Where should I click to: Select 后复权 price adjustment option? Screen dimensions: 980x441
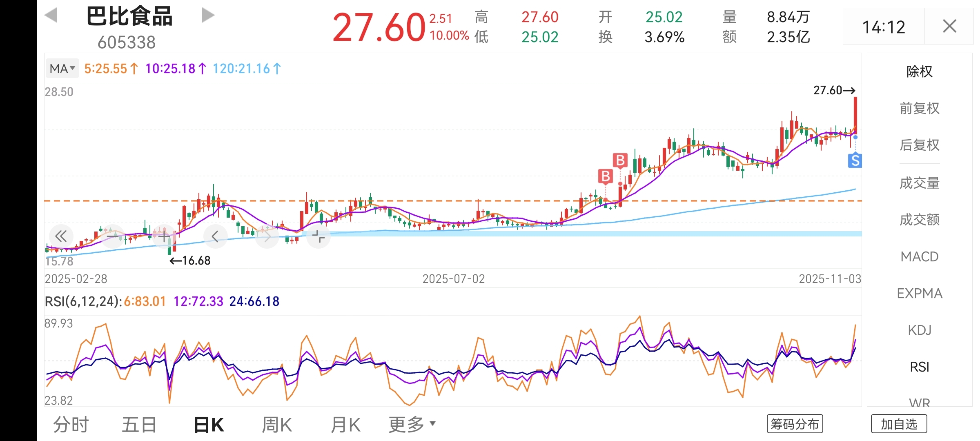coord(919,145)
